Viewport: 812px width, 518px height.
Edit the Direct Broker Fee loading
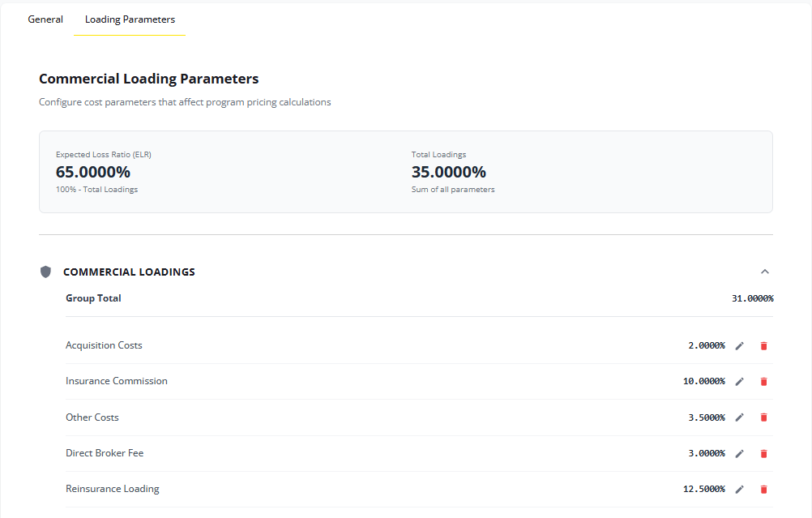(739, 454)
